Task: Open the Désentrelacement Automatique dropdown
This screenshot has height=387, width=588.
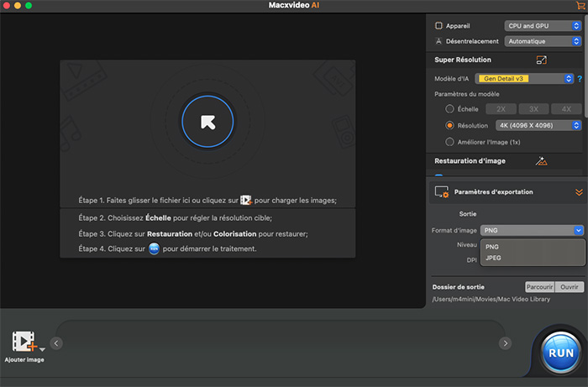Action: tap(543, 41)
